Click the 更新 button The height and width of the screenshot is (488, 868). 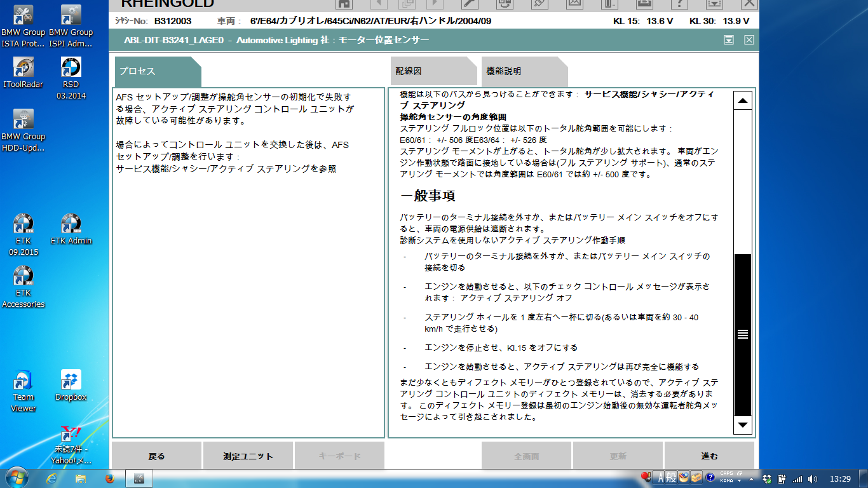pos(618,456)
